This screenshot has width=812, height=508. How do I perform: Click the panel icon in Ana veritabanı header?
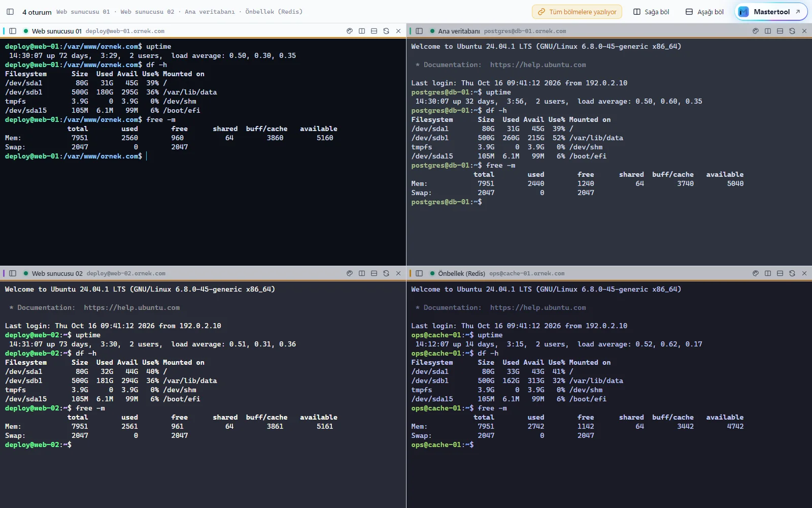click(x=419, y=31)
